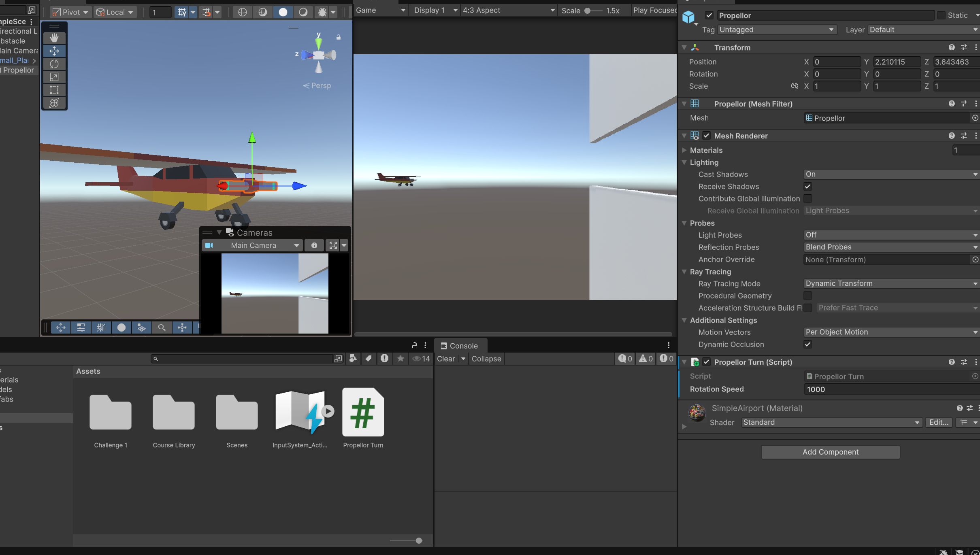This screenshot has height=555, width=980.
Task: Open Reflection Probes dropdown
Action: coord(891,247)
